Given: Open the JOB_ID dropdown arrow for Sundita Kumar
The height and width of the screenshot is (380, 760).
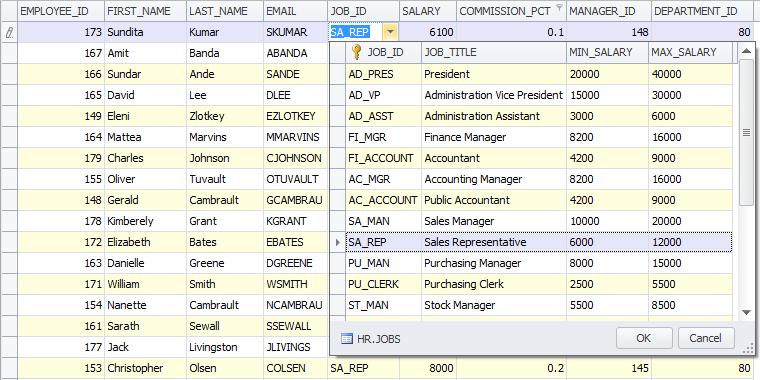Looking at the screenshot, I should [x=391, y=32].
